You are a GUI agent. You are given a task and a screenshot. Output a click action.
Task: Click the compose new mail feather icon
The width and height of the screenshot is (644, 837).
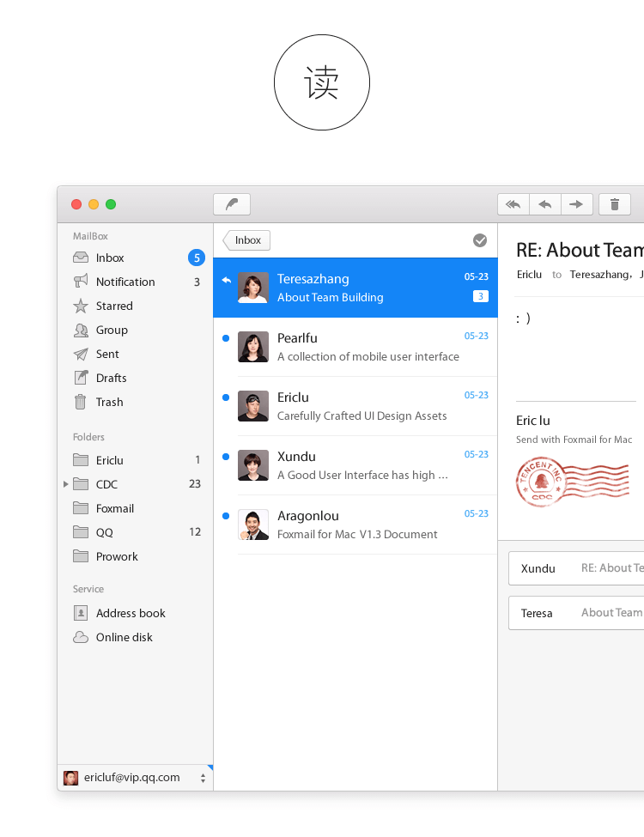tap(232, 204)
